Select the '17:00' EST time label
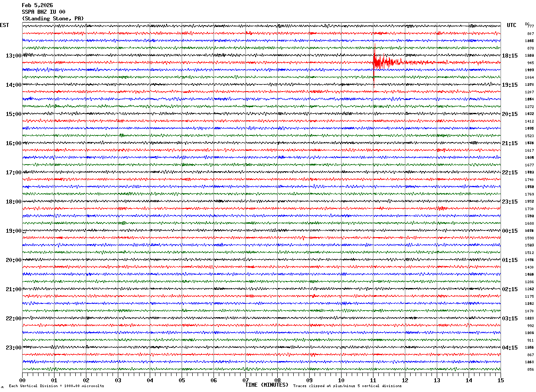 13,172
